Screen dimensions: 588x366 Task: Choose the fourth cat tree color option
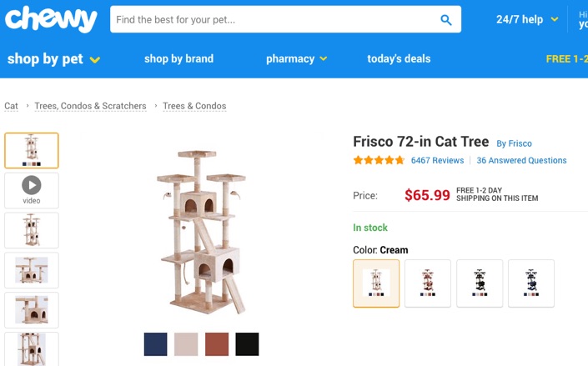(x=531, y=283)
